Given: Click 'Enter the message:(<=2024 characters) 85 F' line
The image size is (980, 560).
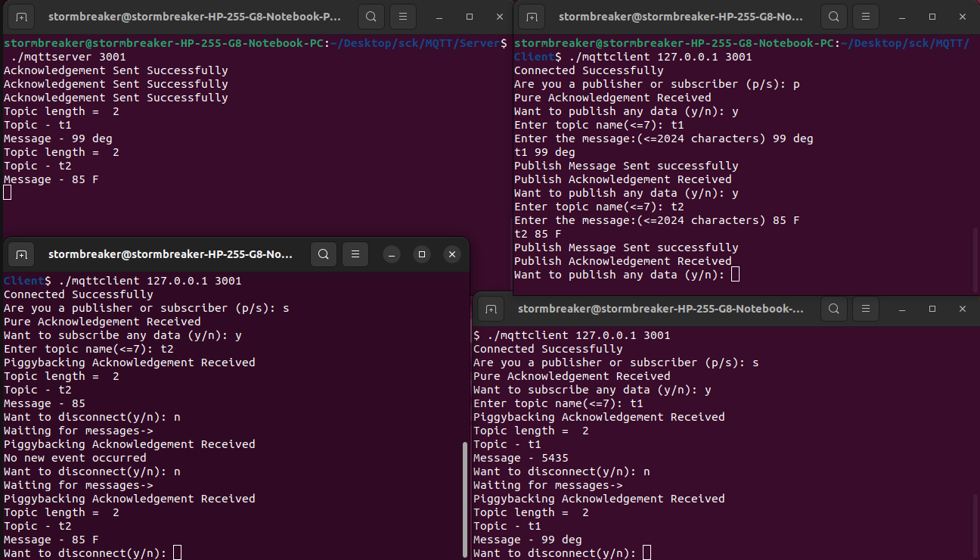Looking at the screenshot, I should pyautogui.click(x=657, y=220).
